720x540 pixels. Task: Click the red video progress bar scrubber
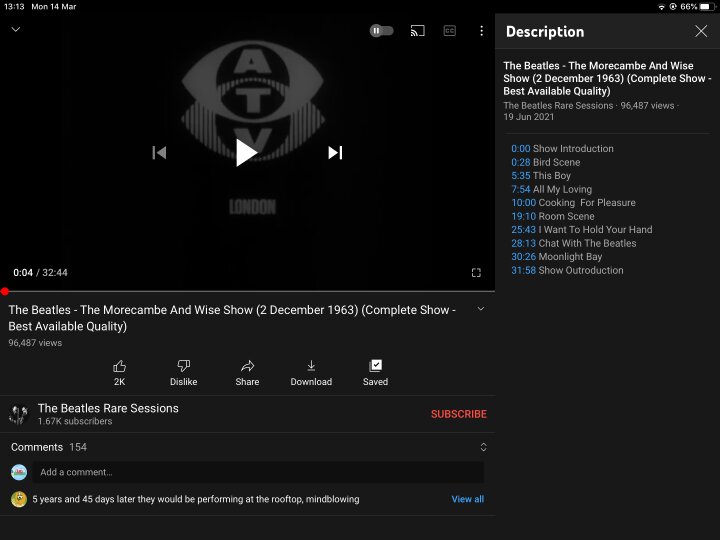click(x=5, y=291)
